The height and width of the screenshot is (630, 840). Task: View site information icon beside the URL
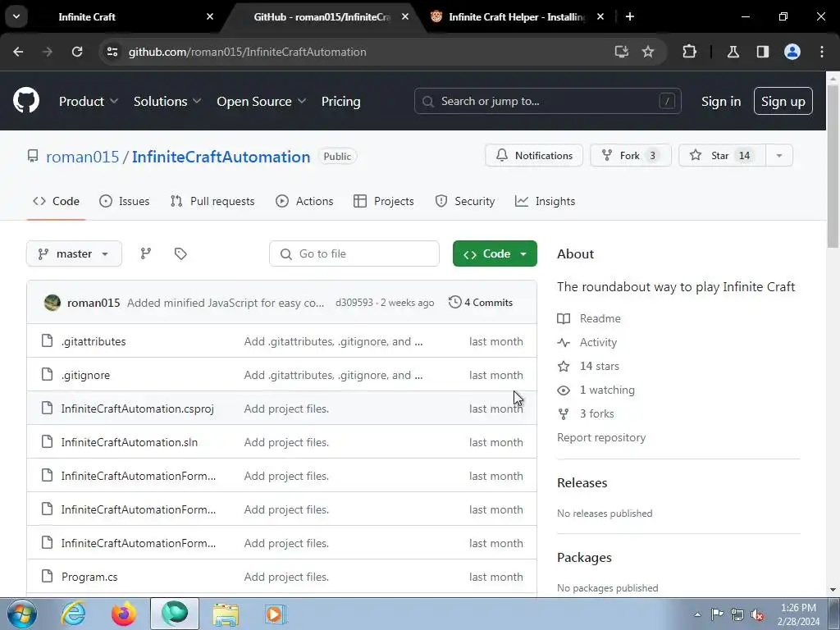(112, 52)
